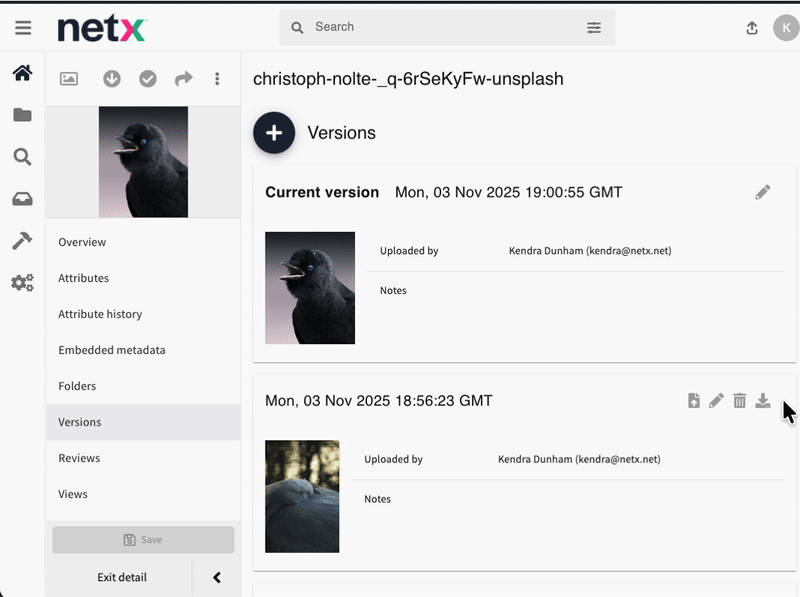This screenshot has height=597, width=800.
Task: Add a new version with plus button
Action: pos(274,133)
